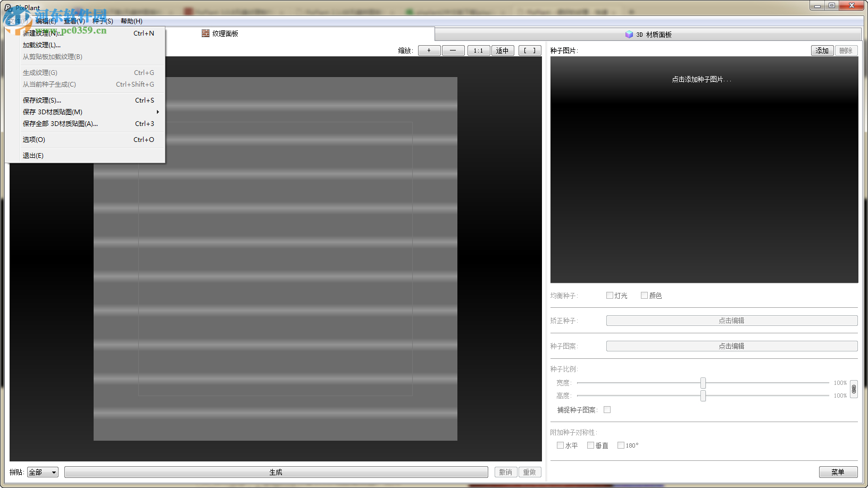Select 加载纹理(L)... menu entry

tap(85, 45)
